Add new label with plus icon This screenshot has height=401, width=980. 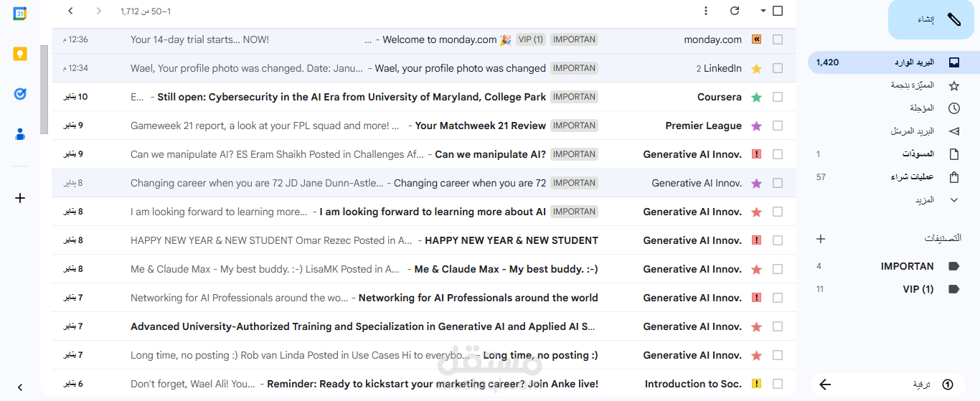pyautogui.click(x=821, y=239)
